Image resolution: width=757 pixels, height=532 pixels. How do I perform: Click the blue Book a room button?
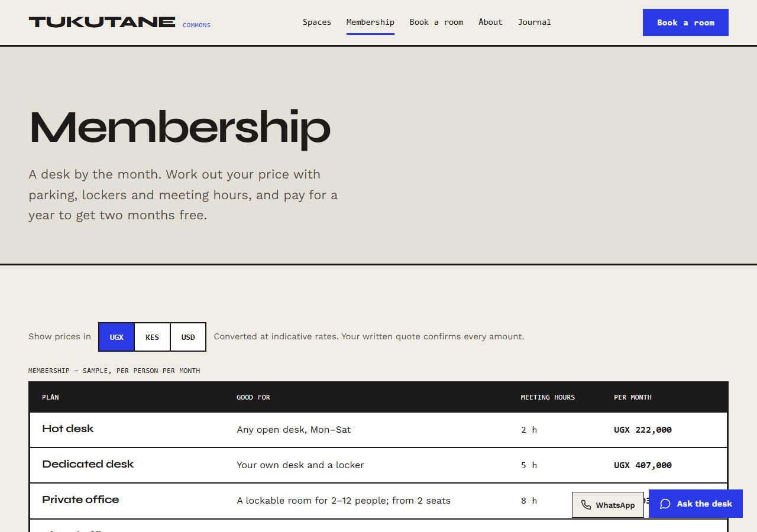pyautogui.click(x=685, y=22)
